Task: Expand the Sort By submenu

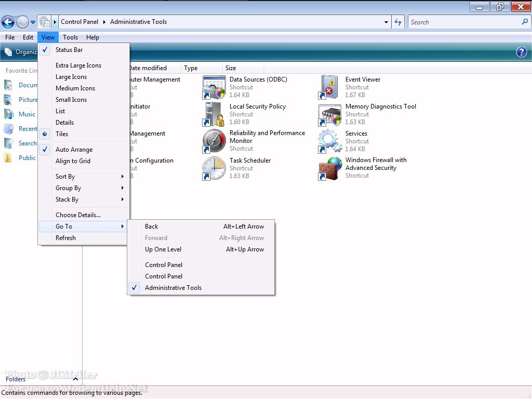Action: (x=84, y=177)
